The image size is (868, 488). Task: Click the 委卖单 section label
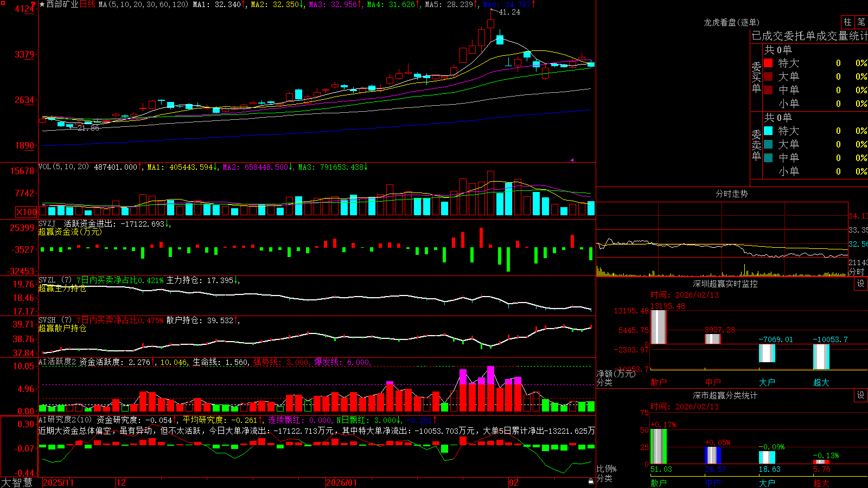click(756, 145)
